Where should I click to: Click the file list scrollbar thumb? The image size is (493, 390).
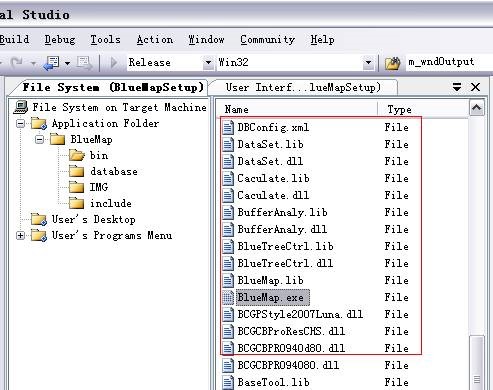(x=477, y=363)
